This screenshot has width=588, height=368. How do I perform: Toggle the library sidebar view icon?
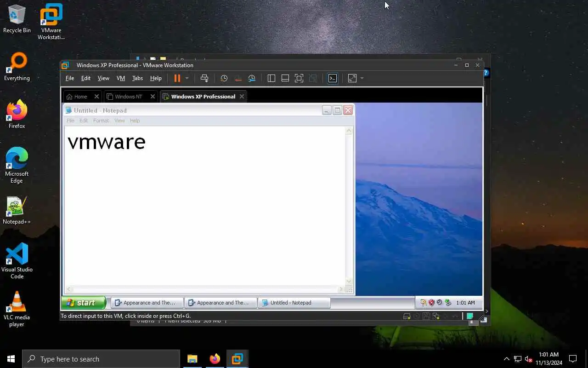[x=271, y=78]
